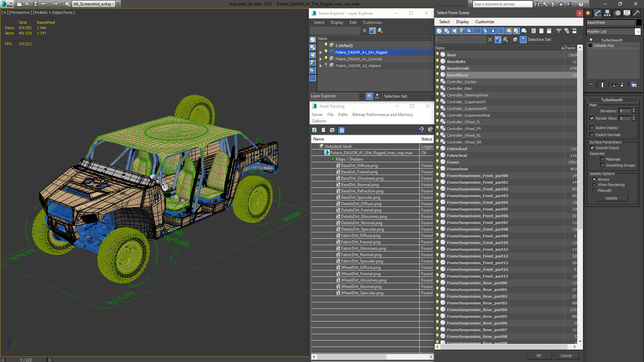Open Modifier List dropdown
The image size is (644, 362).
638,32
